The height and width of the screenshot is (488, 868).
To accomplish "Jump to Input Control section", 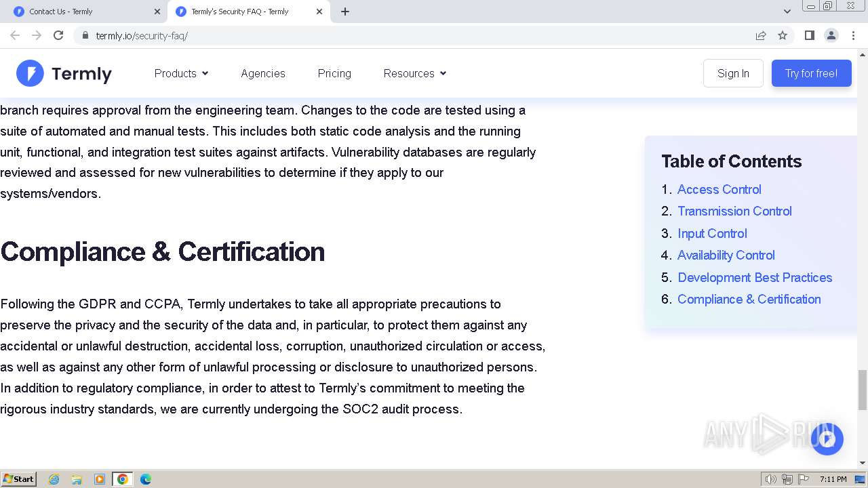I will click(x=712, y=233).
